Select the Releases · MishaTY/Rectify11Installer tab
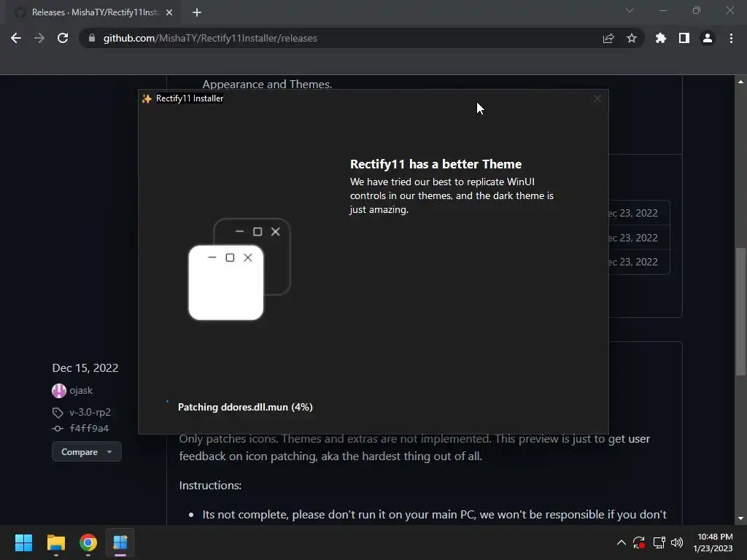 point(93,12)
